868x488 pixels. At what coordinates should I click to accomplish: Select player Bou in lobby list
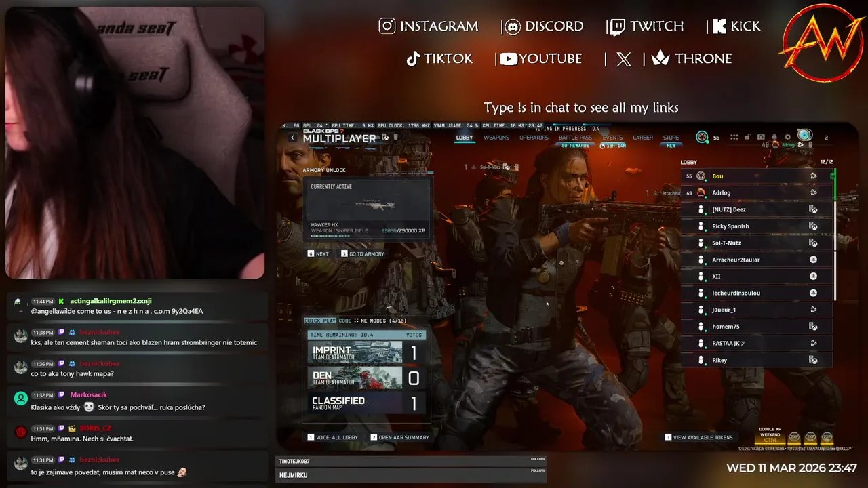(x=757, y=176)
